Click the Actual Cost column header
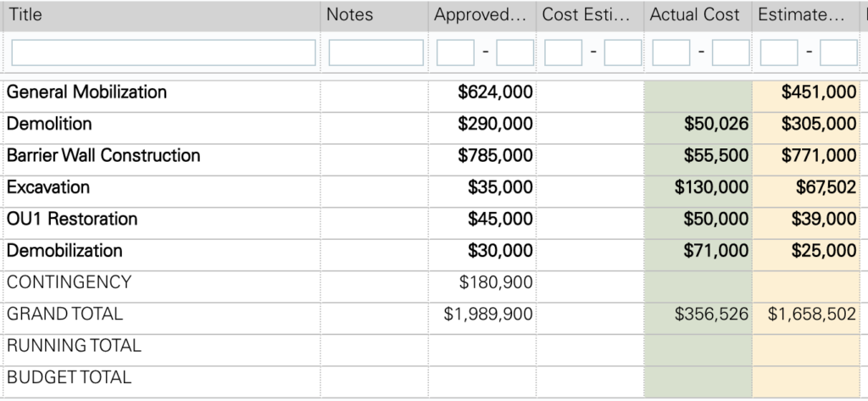Viewport: 868px width, 401px height. click(x=698, y=15)
